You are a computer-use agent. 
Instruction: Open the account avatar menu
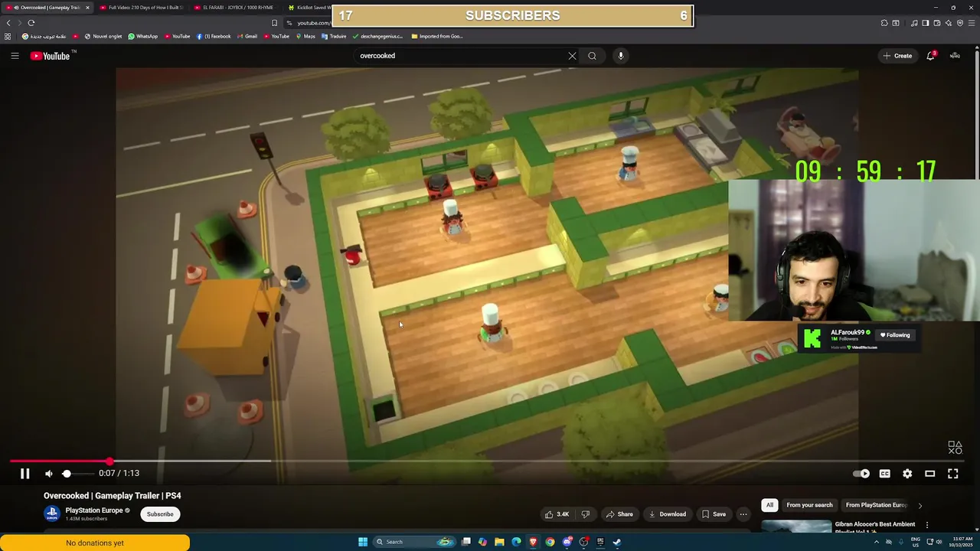(955, 56)
